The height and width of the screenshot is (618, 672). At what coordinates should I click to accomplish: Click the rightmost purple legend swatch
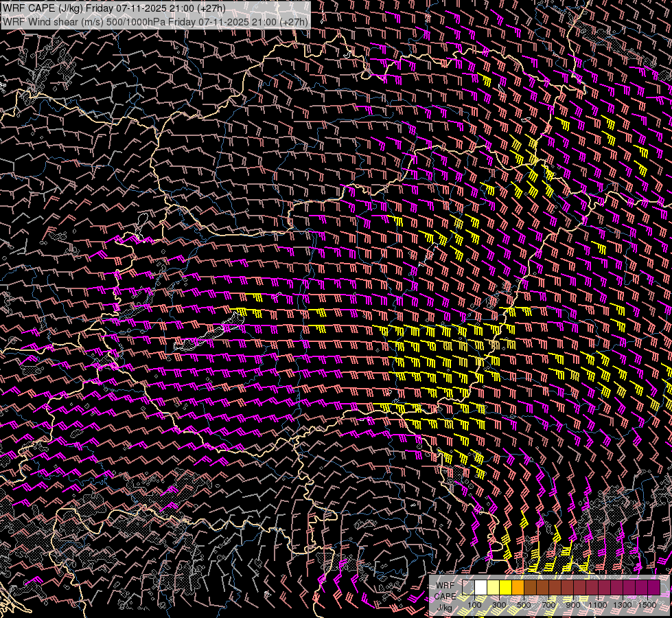click(x=654, y=588)
